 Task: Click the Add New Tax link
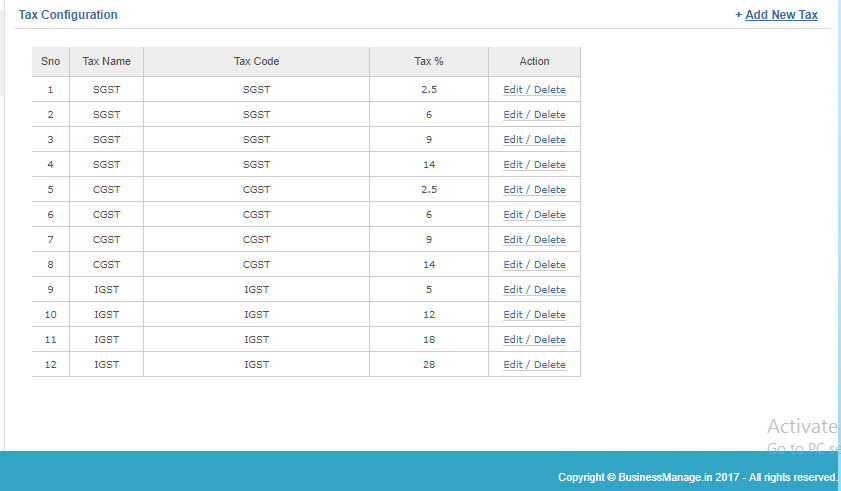(x=781, y=15)
